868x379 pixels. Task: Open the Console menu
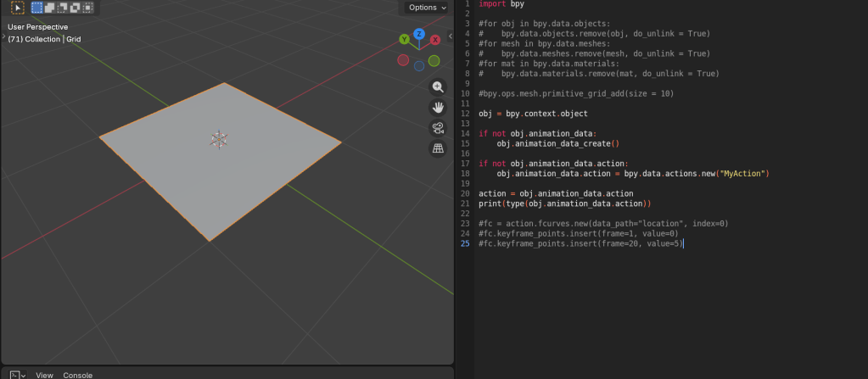(x=78, y=375)
